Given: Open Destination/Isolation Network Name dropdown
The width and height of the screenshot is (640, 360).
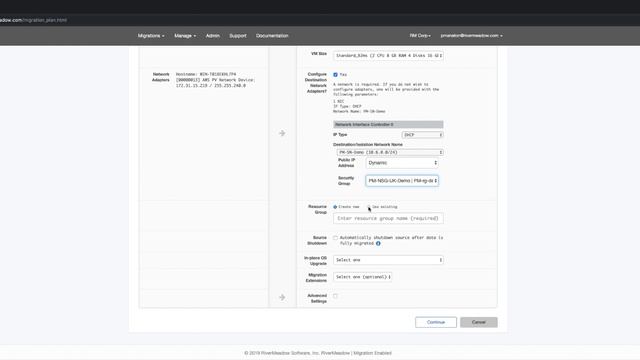Looking at the screenshot, I should pos(390,152).
